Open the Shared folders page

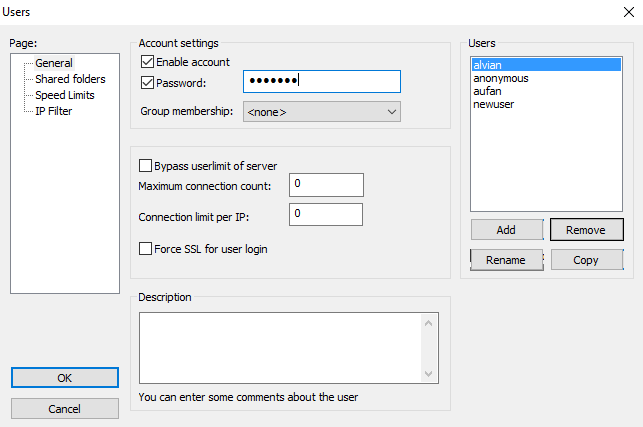tap(70, 79)
